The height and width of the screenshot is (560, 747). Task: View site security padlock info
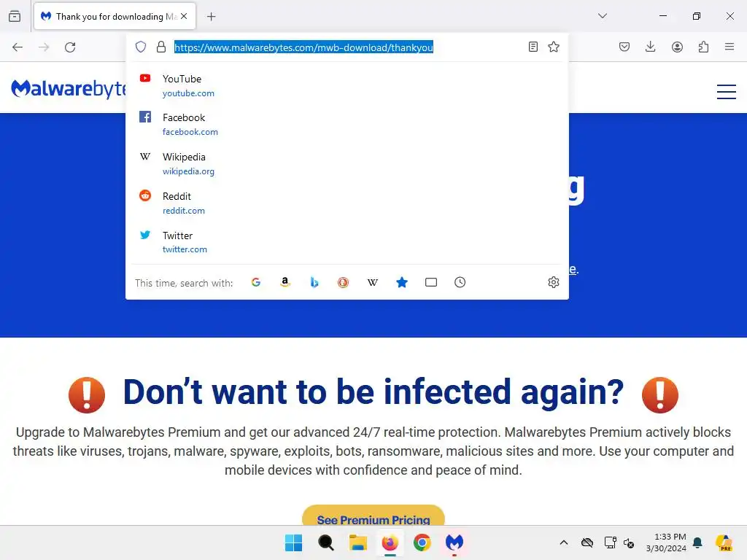[x=161, y=47]
